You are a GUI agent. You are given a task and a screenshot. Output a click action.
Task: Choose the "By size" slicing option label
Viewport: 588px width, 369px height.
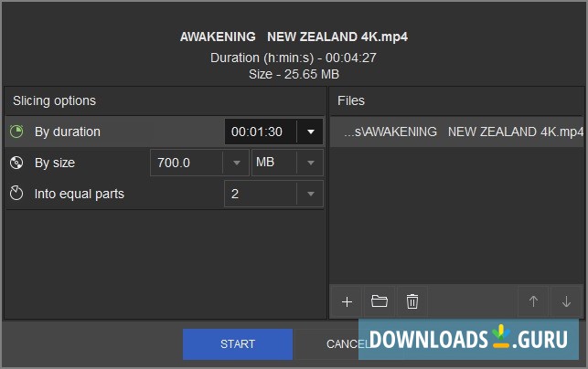click(55, 163)
